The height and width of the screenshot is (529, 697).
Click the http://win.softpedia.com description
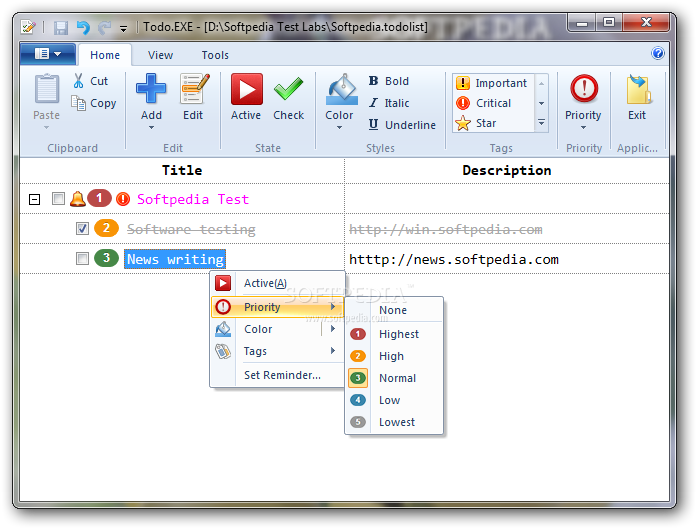click(x=446, y=229)
